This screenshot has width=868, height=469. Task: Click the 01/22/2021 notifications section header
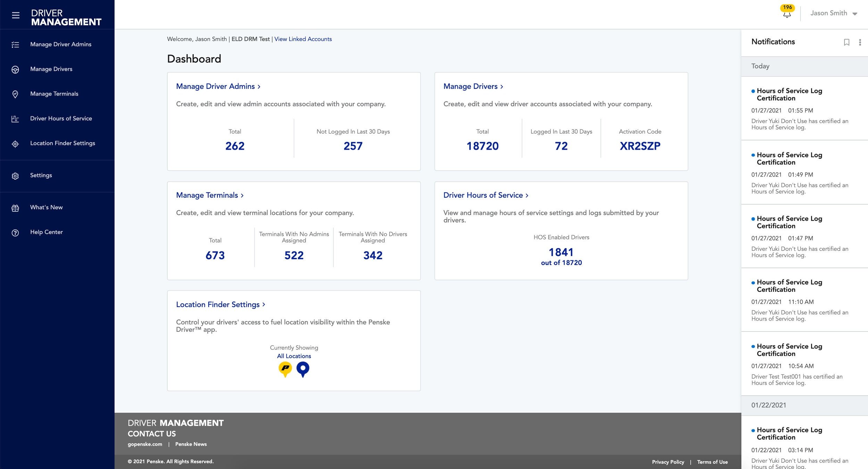804,405
